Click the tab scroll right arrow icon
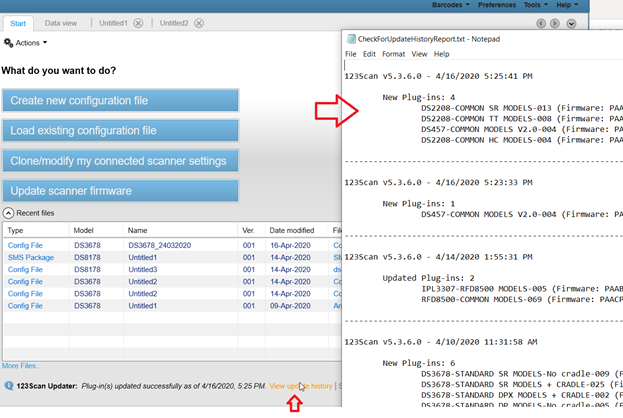Viewport: 623px width, 418px height. [x=556, y=22]
